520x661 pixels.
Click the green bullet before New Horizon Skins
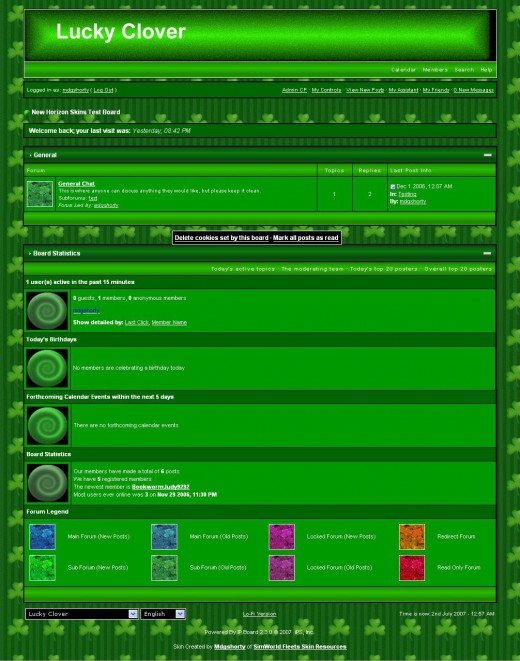(27, 112)
